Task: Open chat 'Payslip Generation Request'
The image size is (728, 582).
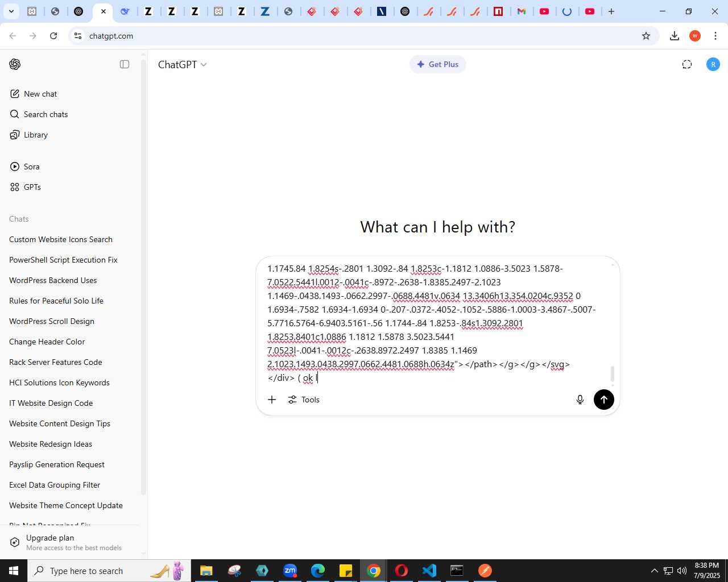Action: (x=57, y=464)
